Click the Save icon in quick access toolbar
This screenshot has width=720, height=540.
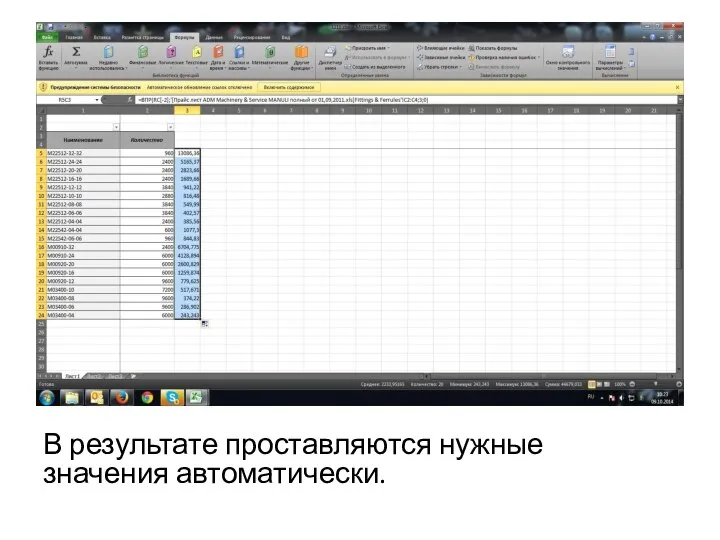[x=50, y=27]
